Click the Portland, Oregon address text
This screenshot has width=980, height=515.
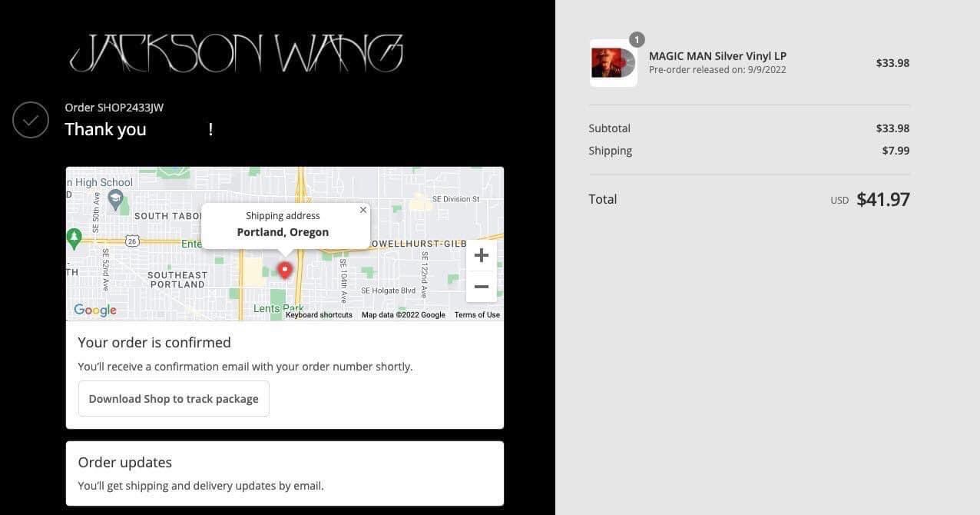pos(283,232)
